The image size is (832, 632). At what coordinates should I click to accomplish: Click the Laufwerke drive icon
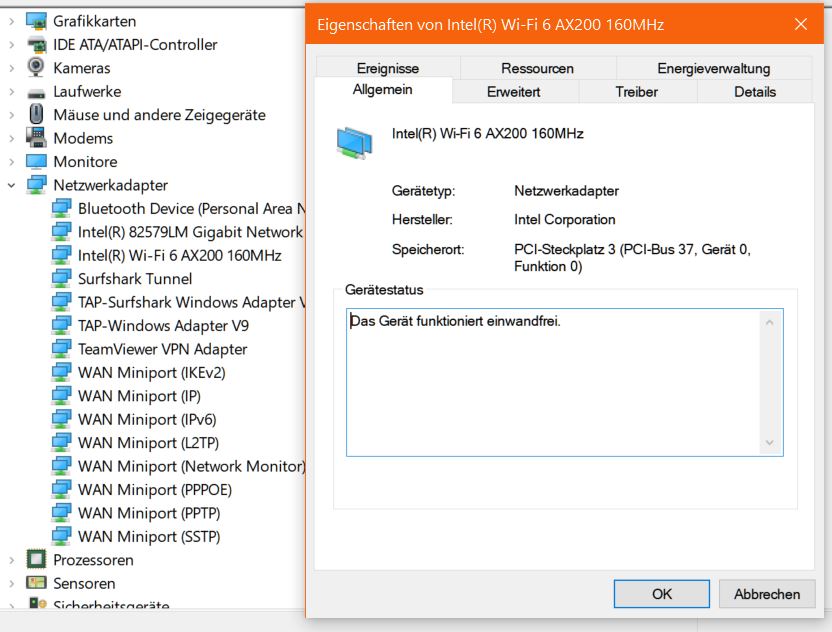(36, 92)
